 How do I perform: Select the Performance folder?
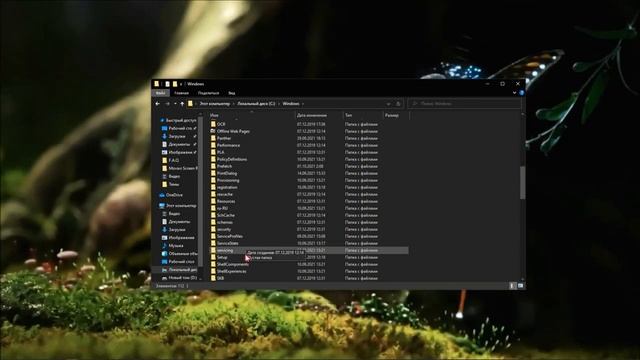tap(228, 145)
